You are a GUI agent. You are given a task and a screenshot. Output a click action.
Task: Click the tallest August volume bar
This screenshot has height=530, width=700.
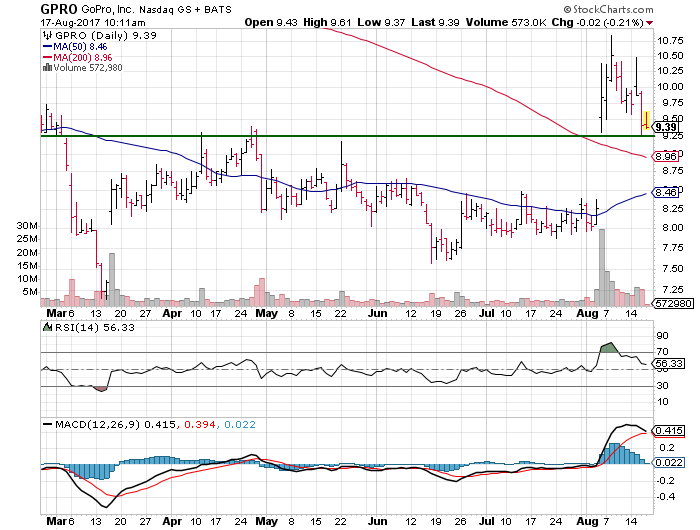coord(602,267)
